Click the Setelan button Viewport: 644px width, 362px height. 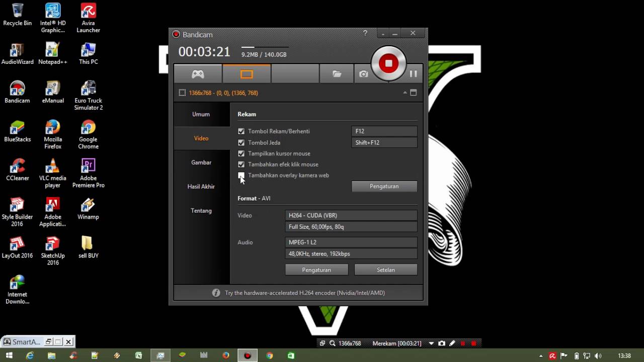tap(385, 270)
